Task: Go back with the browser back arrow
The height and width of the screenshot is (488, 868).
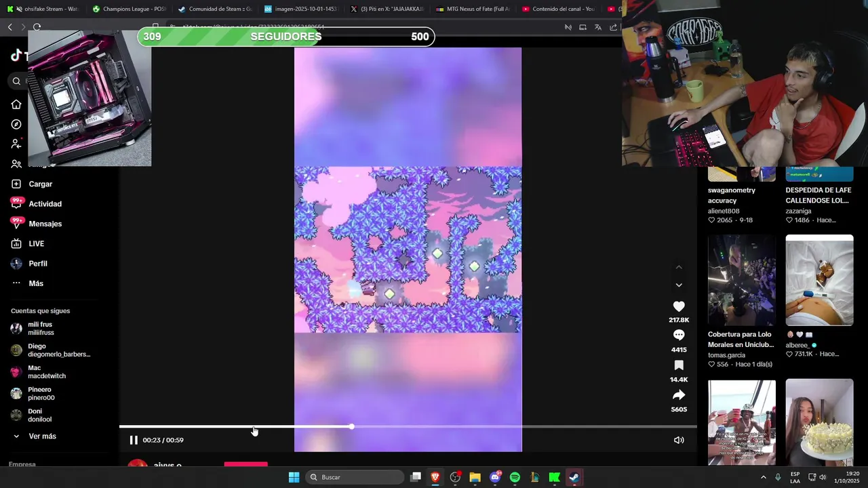Action: click(x=9, y=27)
